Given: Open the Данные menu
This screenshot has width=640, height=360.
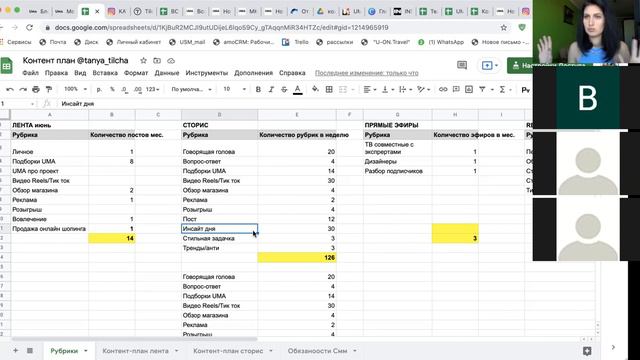Looking at the screenshot, I should click(x=167, y=73).
